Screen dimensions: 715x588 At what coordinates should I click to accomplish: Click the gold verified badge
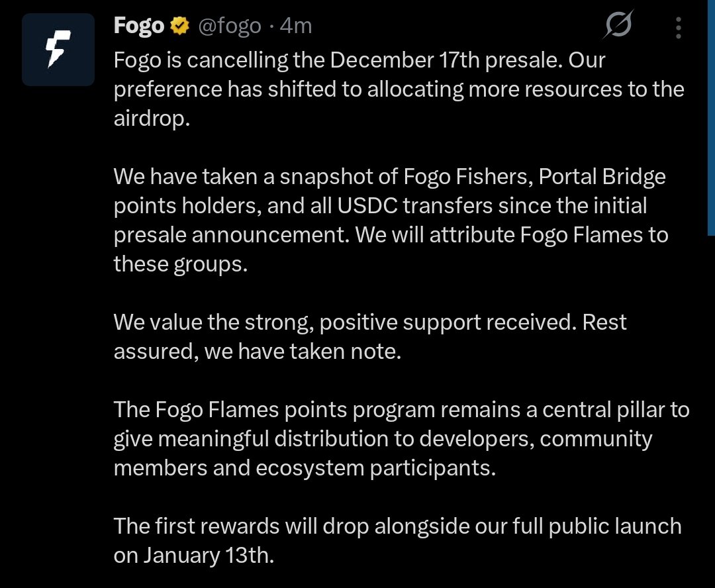coord(177,26)
